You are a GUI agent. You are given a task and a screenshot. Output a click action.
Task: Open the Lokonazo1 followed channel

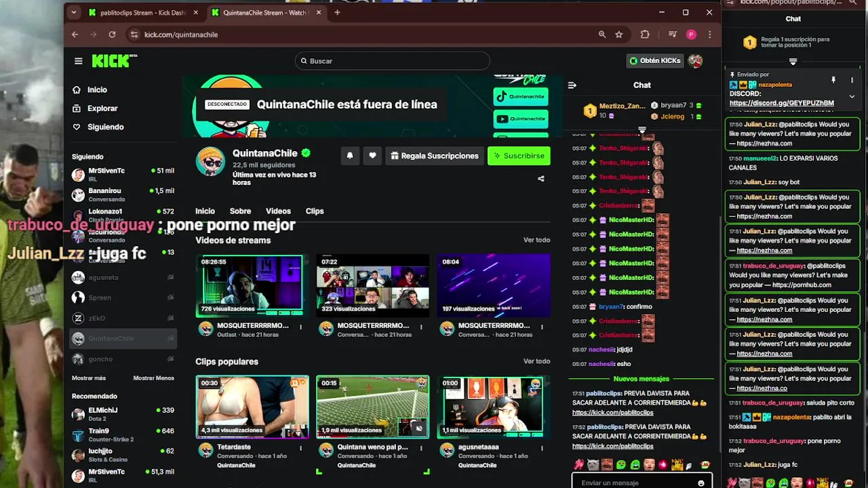point(123,216)
